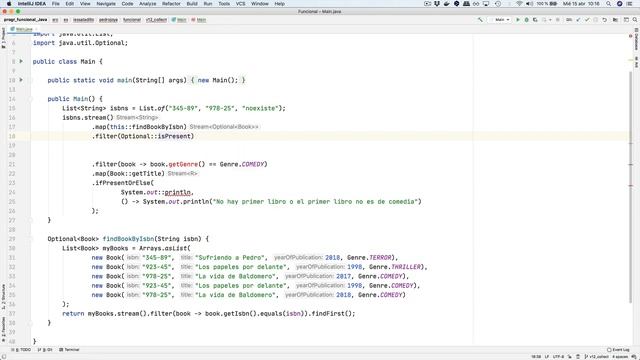This screenshot has height=360, width=640.
Task: Open the Build menu
Action: (192, 4)
